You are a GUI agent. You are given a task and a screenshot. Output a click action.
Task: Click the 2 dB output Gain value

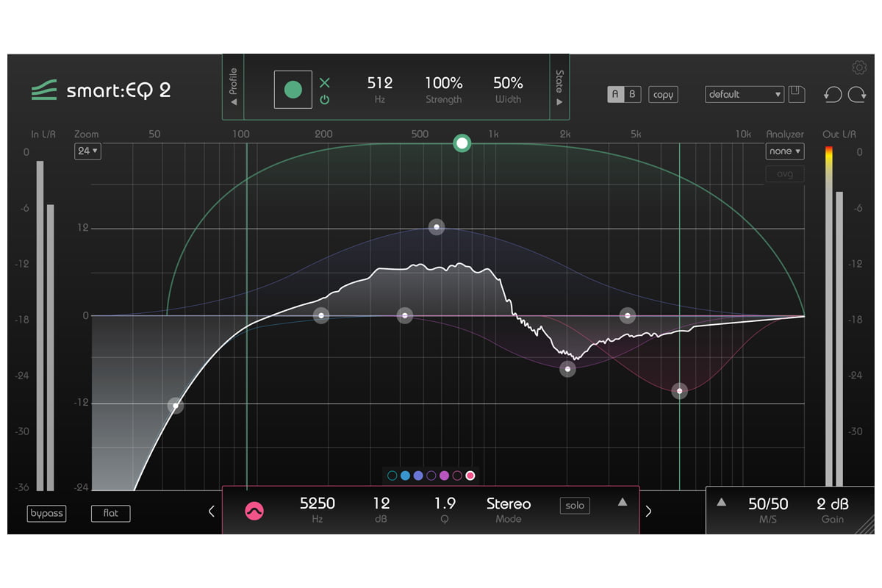[x=833, y=504]
